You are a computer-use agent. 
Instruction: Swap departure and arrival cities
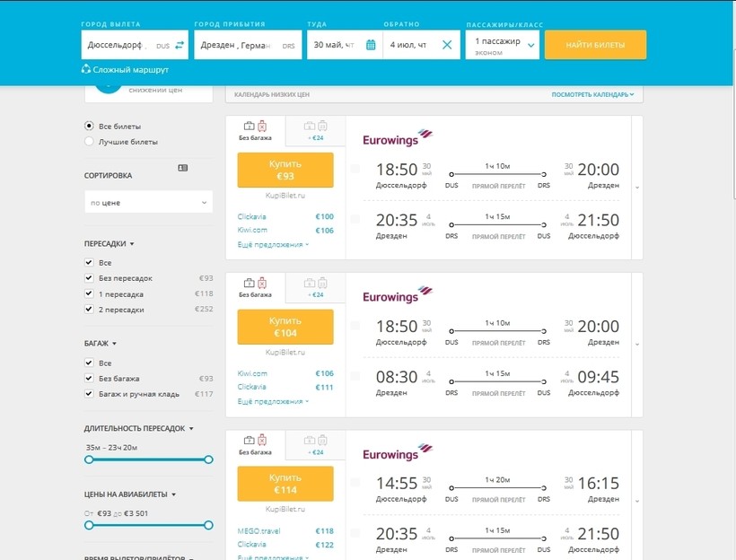pos(180,45)
